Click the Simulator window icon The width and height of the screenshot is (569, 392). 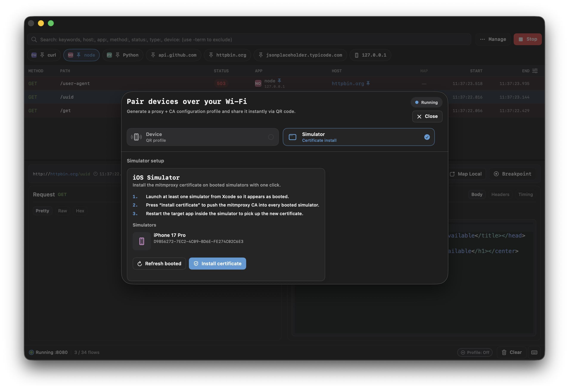(x=292, y=137)
